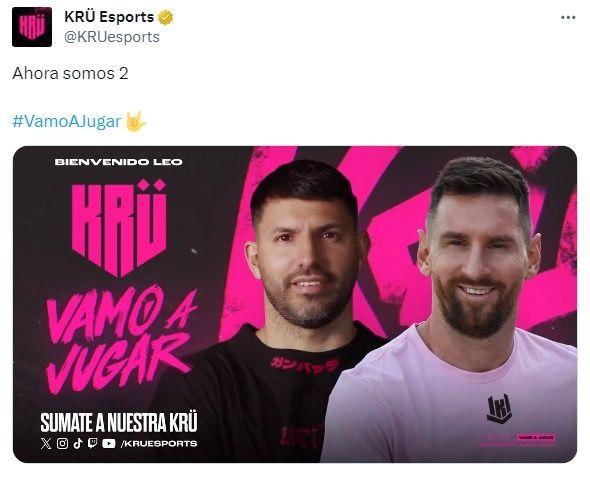Screen dimensions: 590x484
Task: Click the /KRUESPORTS text in banner
Action: coord(159,444)
